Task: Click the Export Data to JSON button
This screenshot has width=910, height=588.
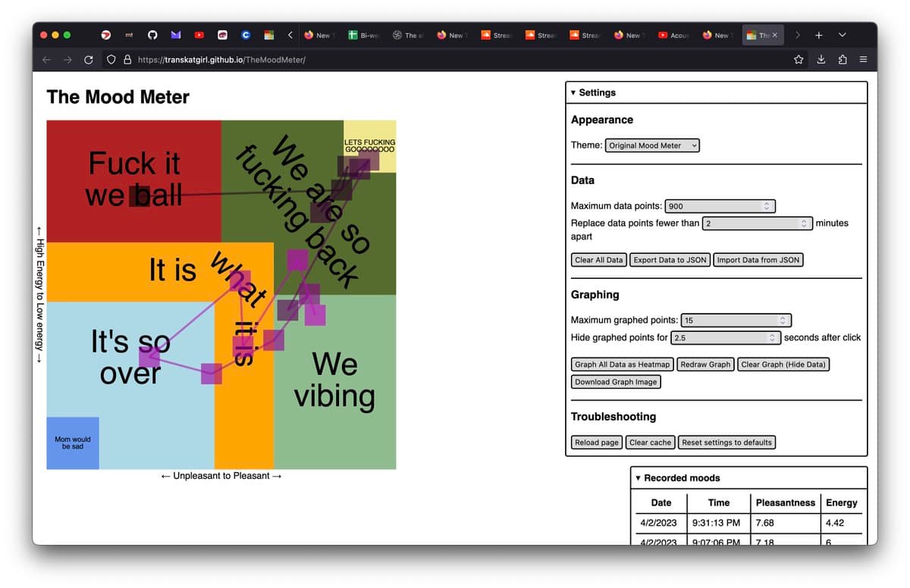Action: click(x=670, y=260)
